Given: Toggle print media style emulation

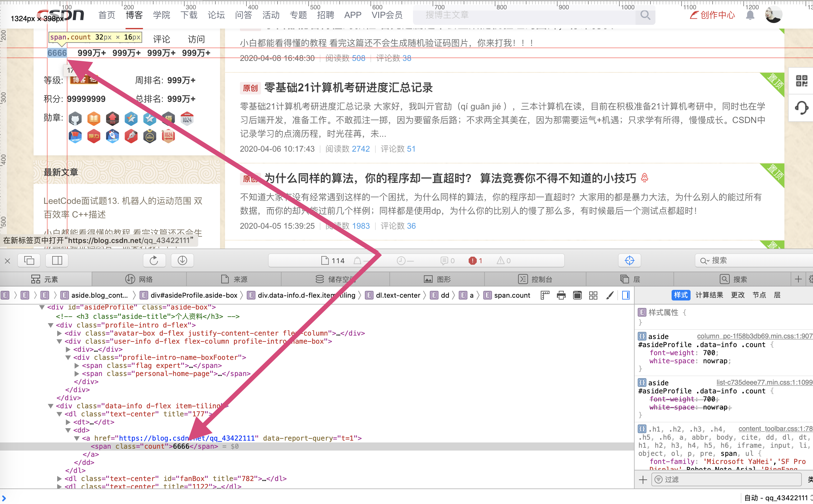Looking at the screenshot, I should tap(561, 295).
